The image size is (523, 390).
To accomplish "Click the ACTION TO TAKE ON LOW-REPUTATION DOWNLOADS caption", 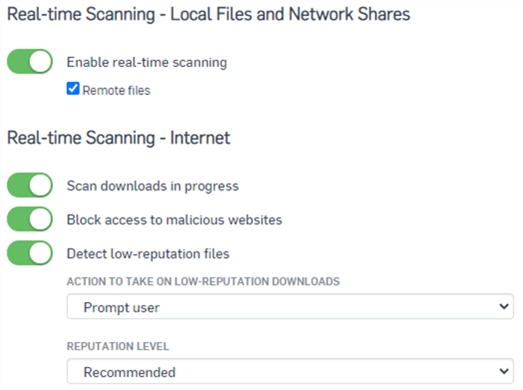I will (x=203, y=281).
